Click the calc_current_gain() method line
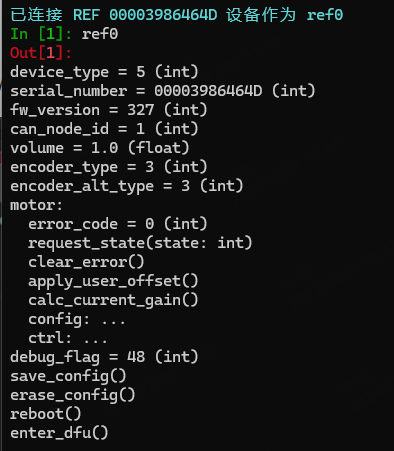Screen dimensions: 394x451 [x=113, y=300]
